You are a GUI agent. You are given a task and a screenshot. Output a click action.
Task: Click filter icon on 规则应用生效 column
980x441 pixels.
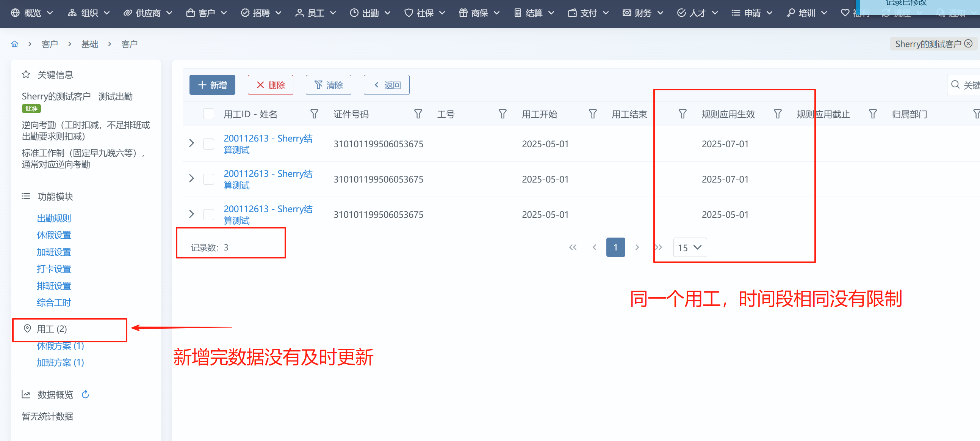click(777, 114)
